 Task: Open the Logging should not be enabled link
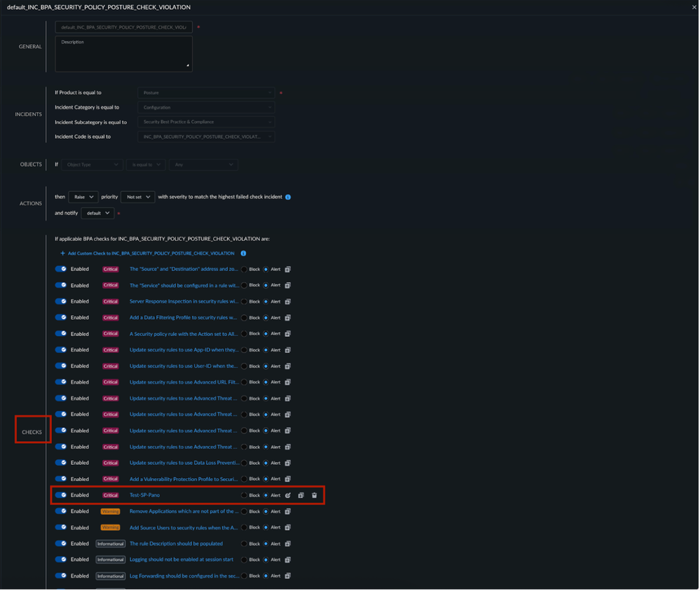pos(181,559)
